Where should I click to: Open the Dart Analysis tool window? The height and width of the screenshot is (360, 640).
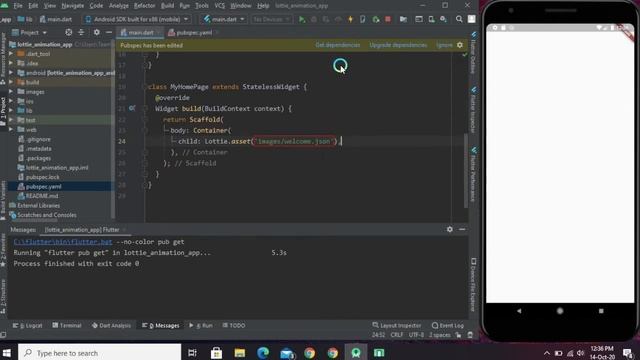point(111,325)
